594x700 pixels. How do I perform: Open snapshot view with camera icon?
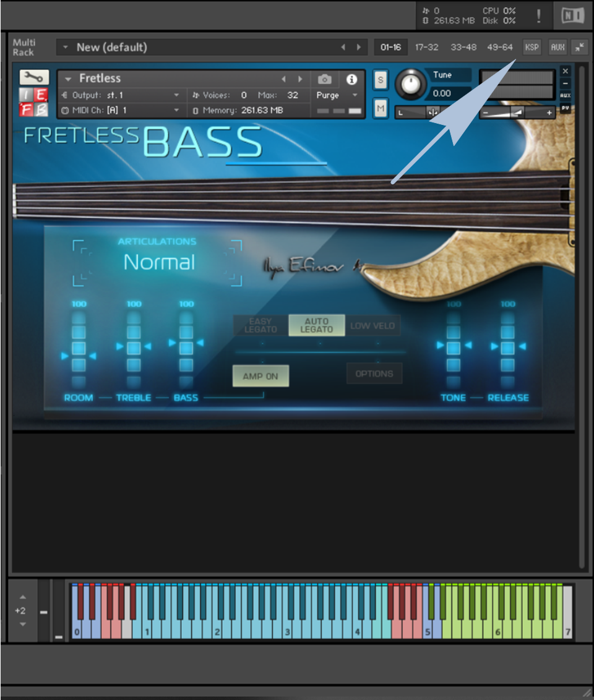click(x=325, y=80)
